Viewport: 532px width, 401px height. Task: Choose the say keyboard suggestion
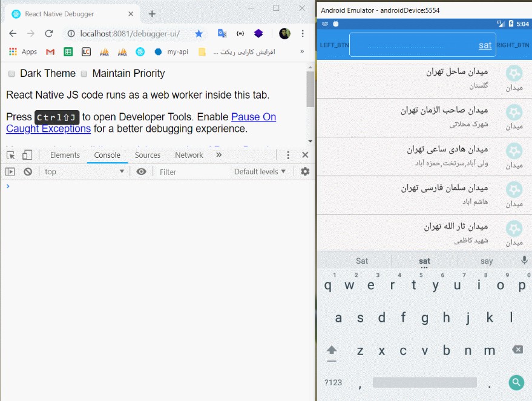tap(487, 261)
